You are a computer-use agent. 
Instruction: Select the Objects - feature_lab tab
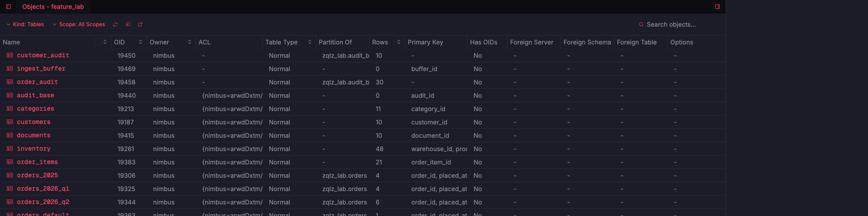pos(53,7)
